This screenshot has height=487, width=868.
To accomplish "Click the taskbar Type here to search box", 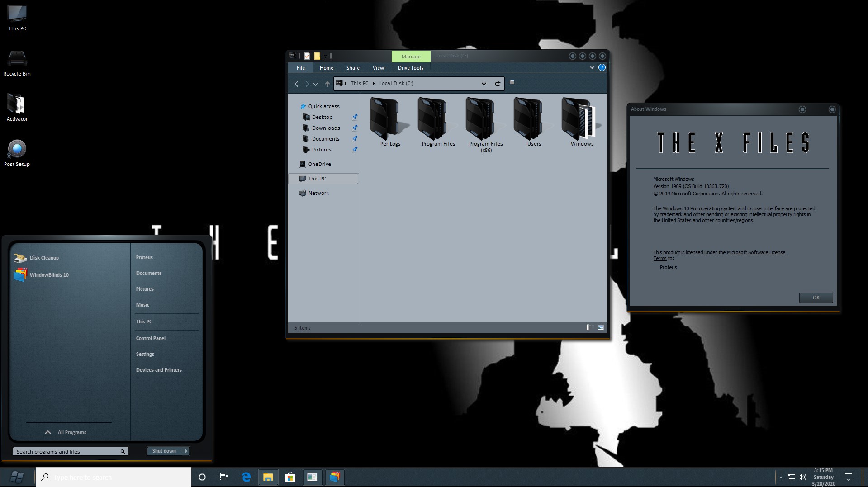I will (x=114, y=477).
